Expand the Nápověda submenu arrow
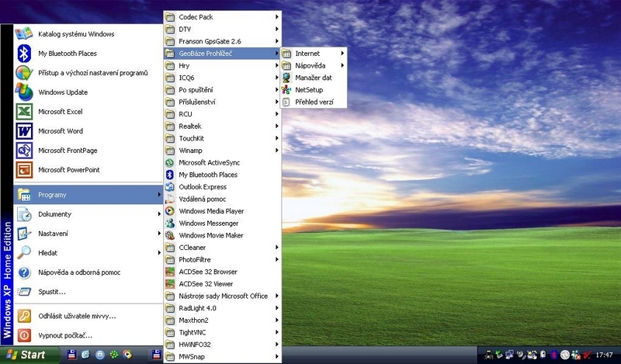 tap(342, 66)
